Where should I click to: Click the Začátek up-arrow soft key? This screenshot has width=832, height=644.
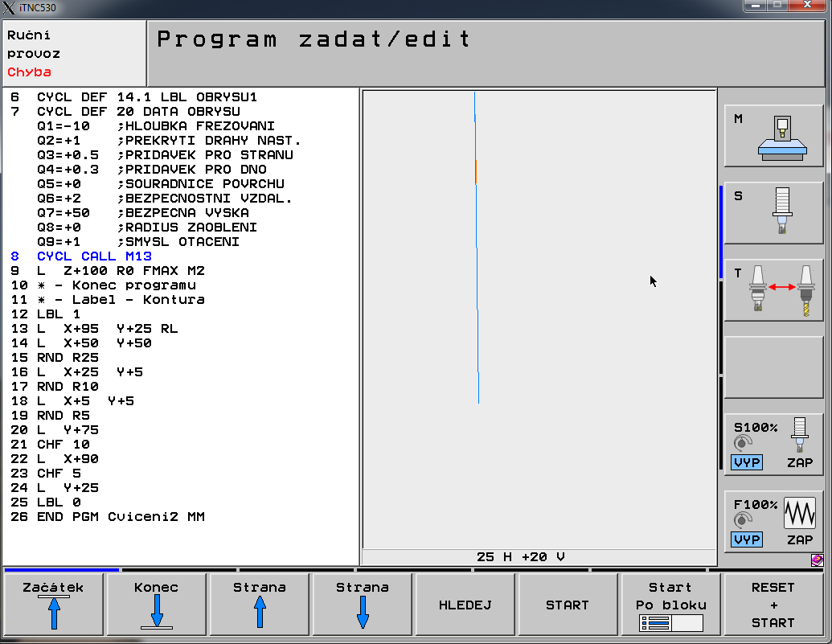[53, 605]
